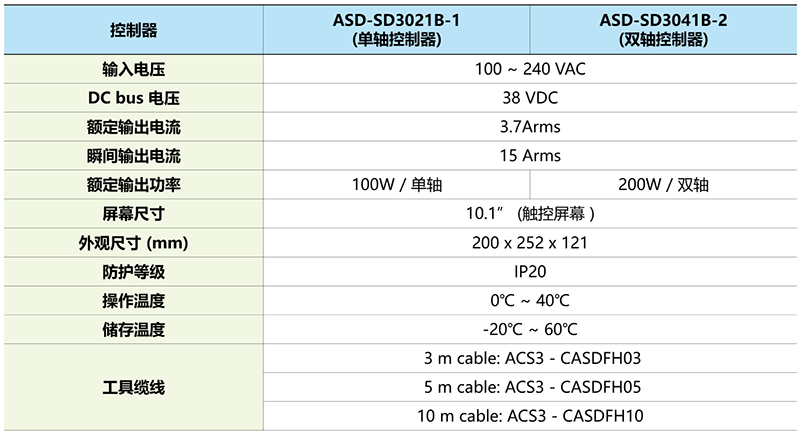Viewport: 800px width, 433px height.
Task: Click the 输入电压 row label
Action: click(133, 70)
